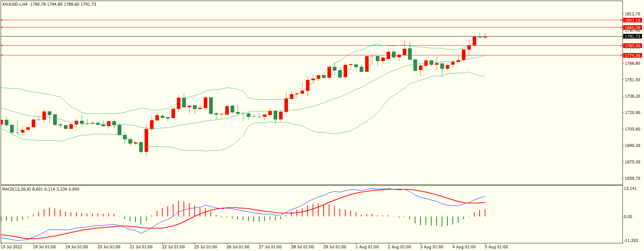Select left anchor handle of red 1774.36 line
The image size is (644, 251).
[x=2, y=55]
